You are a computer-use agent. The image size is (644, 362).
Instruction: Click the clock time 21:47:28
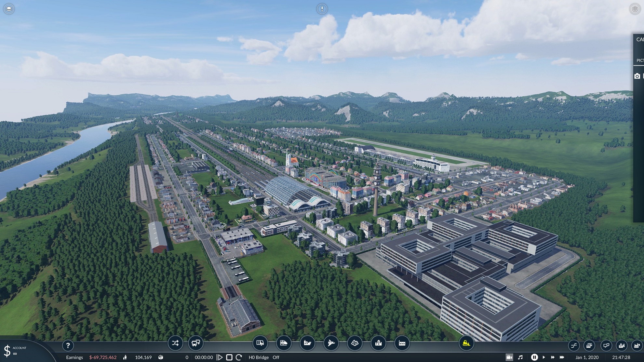click(621, 357)
